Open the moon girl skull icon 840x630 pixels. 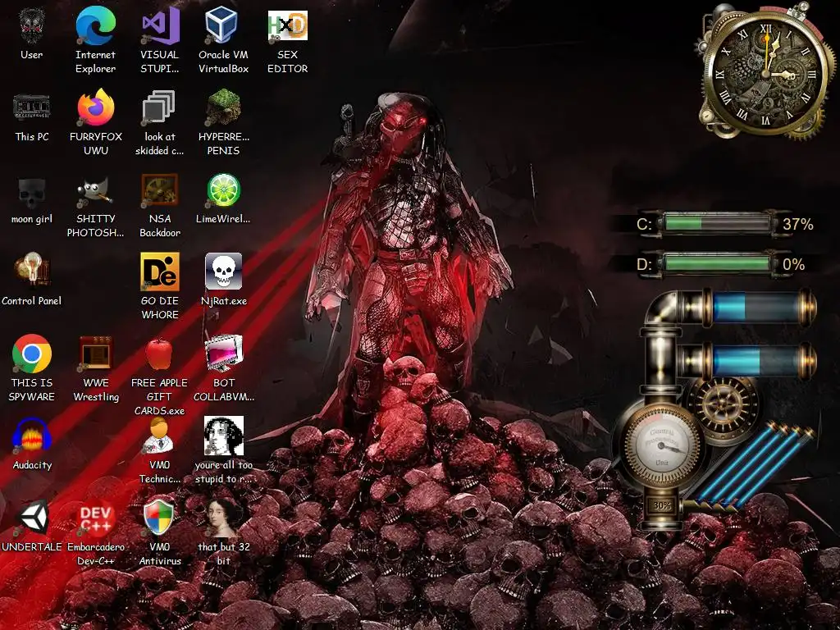tap(32, 199)
